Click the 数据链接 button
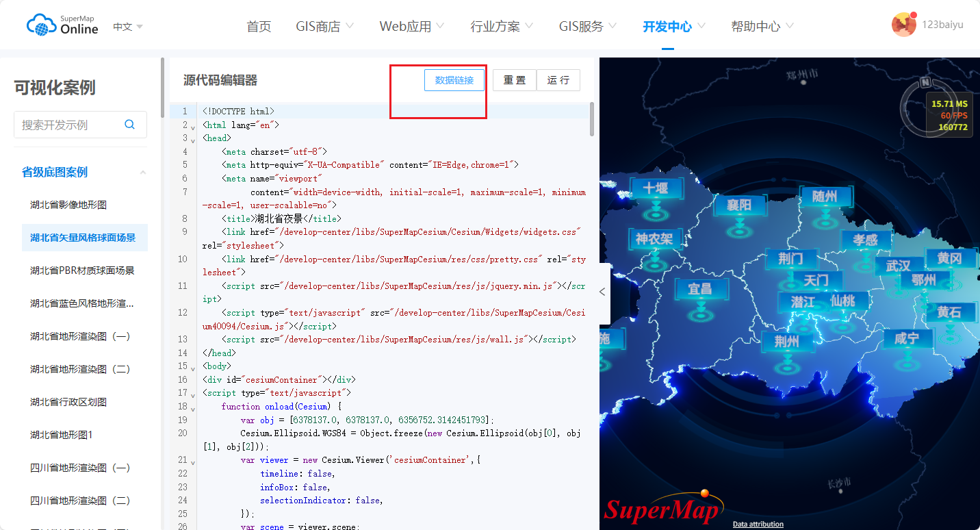 tap(454, 80)
